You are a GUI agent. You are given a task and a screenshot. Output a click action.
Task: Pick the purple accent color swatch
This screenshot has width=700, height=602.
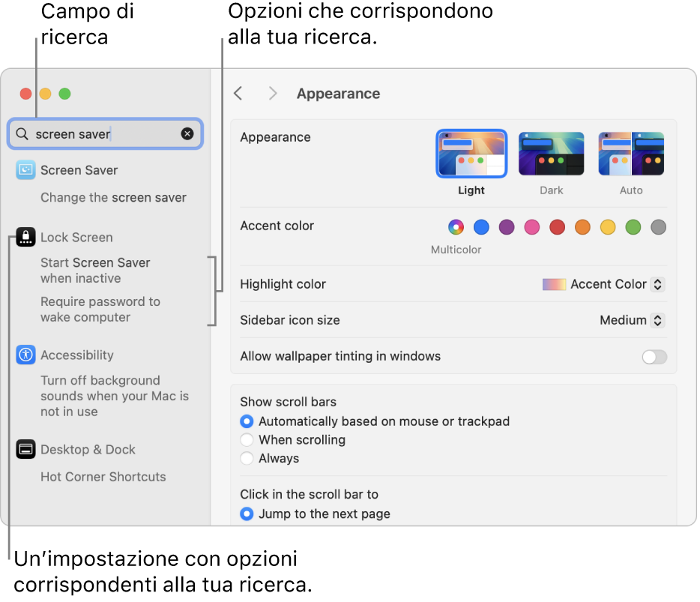[x=506, y=227]
